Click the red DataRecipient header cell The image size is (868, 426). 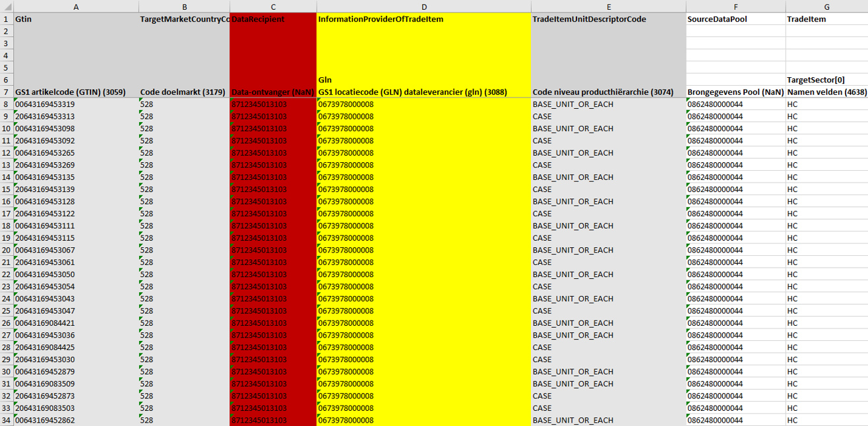tap(273, 19)
